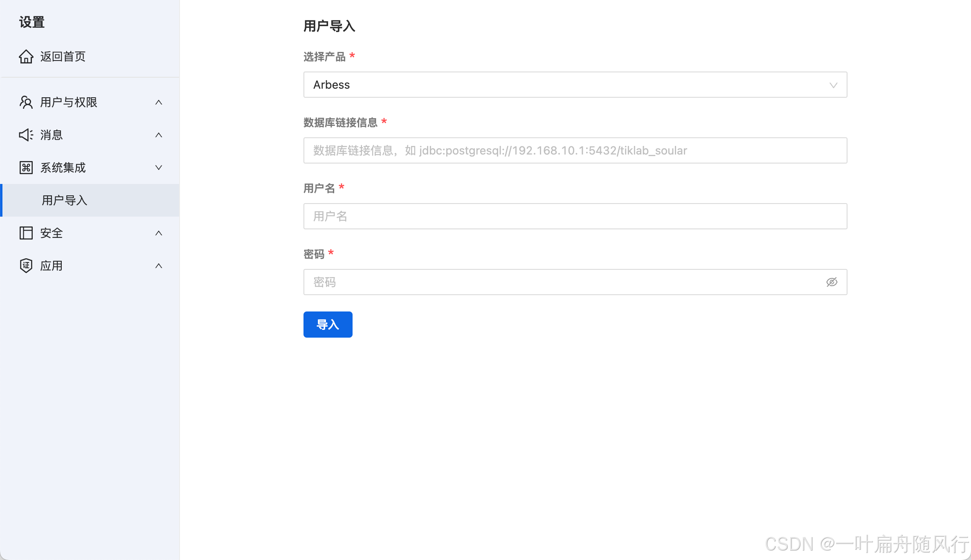This screenshot has width=971, height=560.
Task: Click the home icon beside 返回首页
Action: [26, 56]
